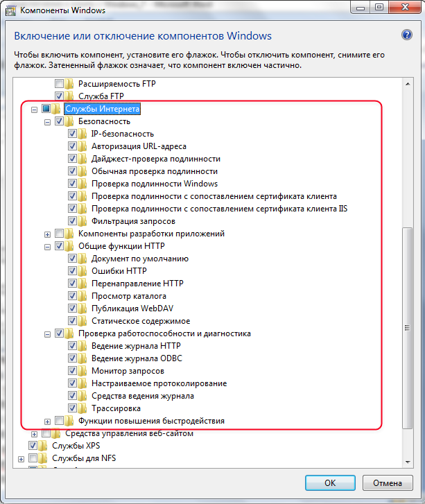Uncheck Перенаправление HTTP checkbox
Image resolution: width=425 pixels, height=504 pixels.
click(72, 283)
